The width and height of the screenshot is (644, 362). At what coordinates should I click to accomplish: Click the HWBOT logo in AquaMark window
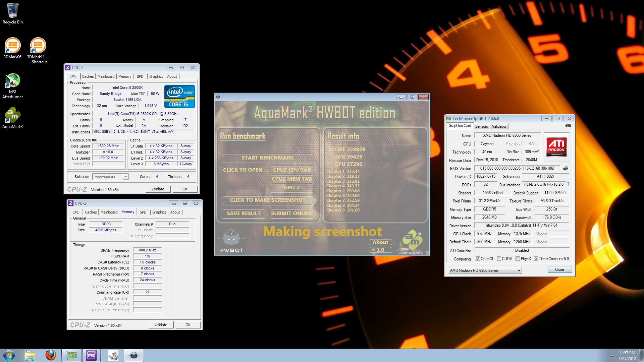(231, 240)
